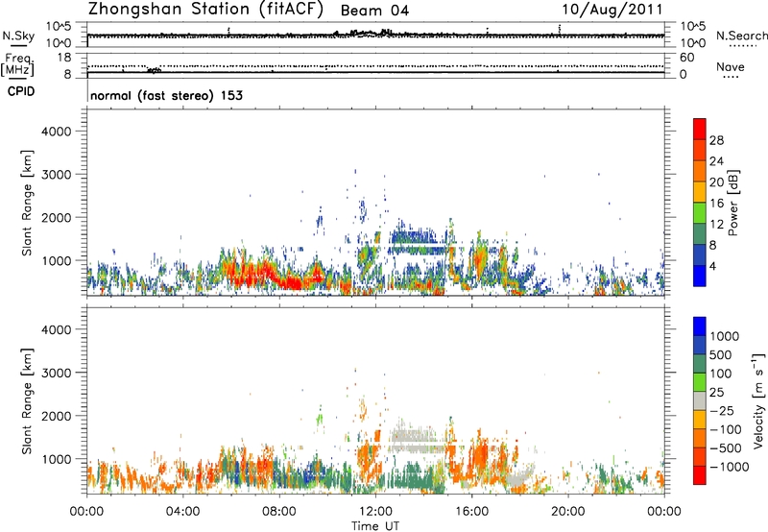
Task: Select the Time UT axis title
Action: click(375, 526)
